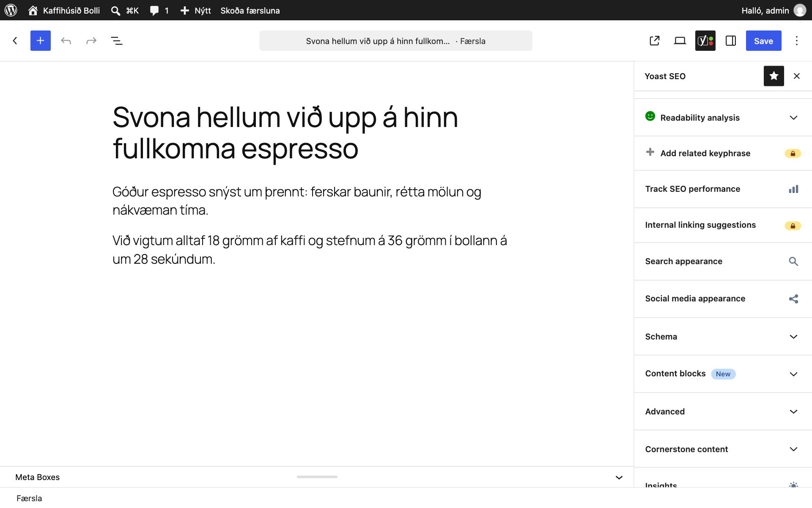Click the chevron next to Schema
Viewport: 812px width, 508px height.
coord(793,337)
